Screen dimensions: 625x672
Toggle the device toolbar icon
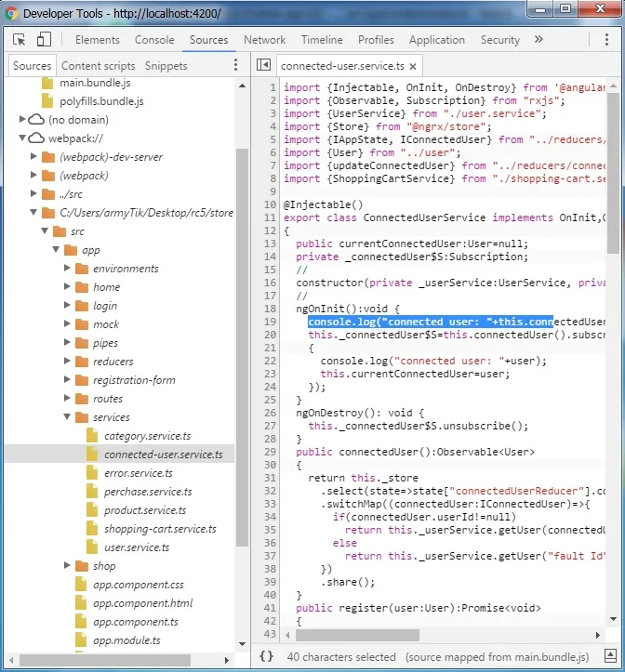click(44, 39)
